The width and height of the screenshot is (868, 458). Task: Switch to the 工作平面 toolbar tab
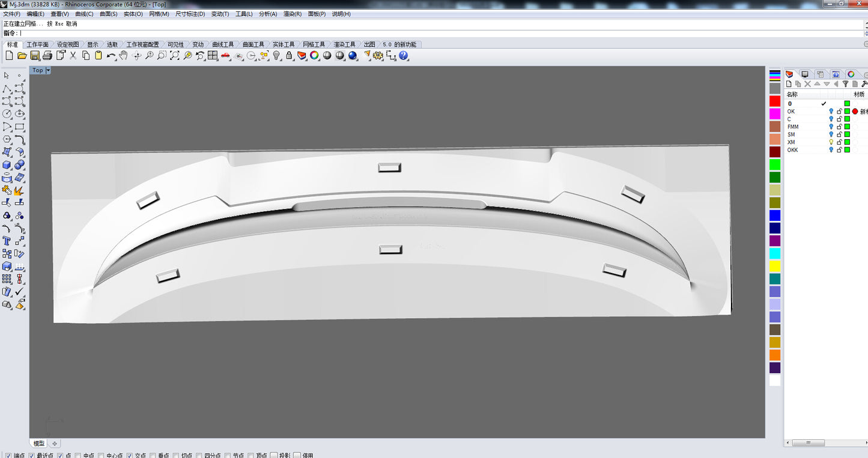click(37, 44)
